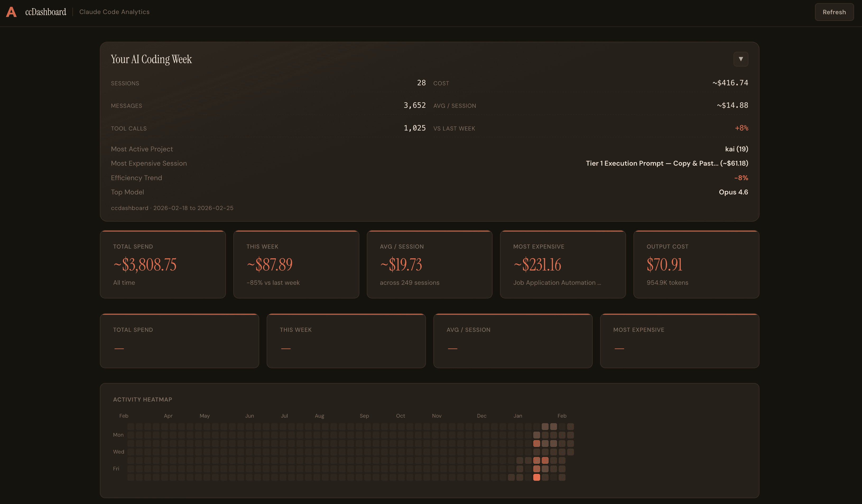Click the Fri row label in heatmap
This screenshot has width=862, height=504.
click(x=116, y=469)
